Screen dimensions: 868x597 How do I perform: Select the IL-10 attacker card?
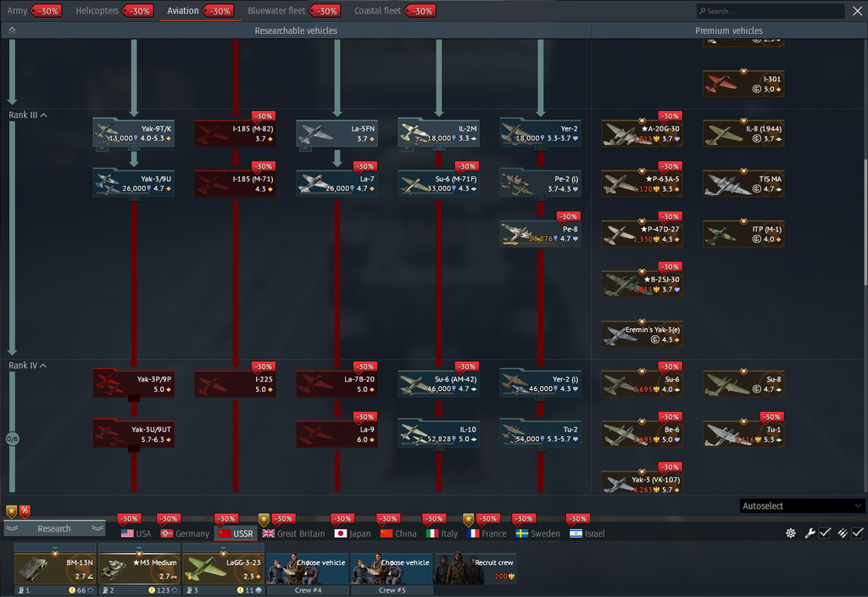[x=438, y=433]
